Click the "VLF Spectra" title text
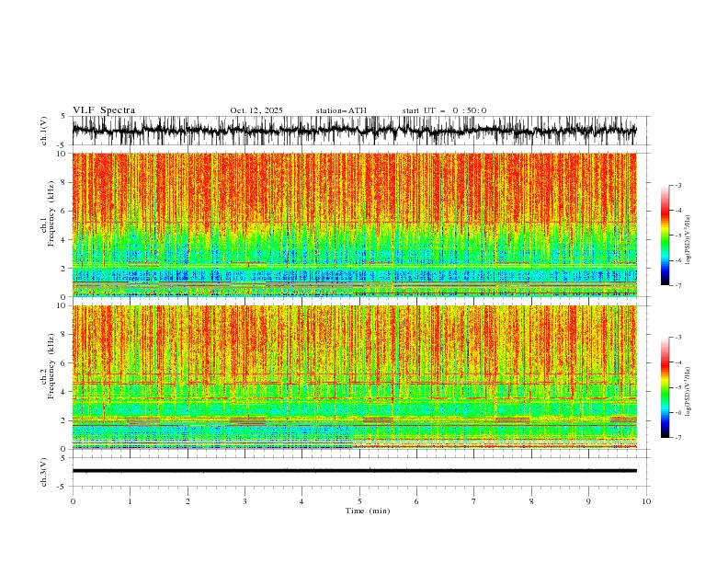728x563 pixels. pyautogui.click(x=104, y=110)
